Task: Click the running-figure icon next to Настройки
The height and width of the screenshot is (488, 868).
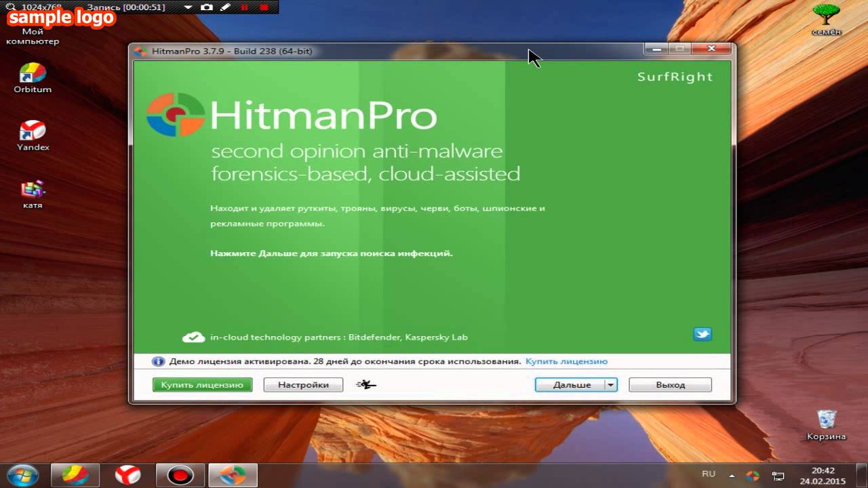Action: [366, 385]
